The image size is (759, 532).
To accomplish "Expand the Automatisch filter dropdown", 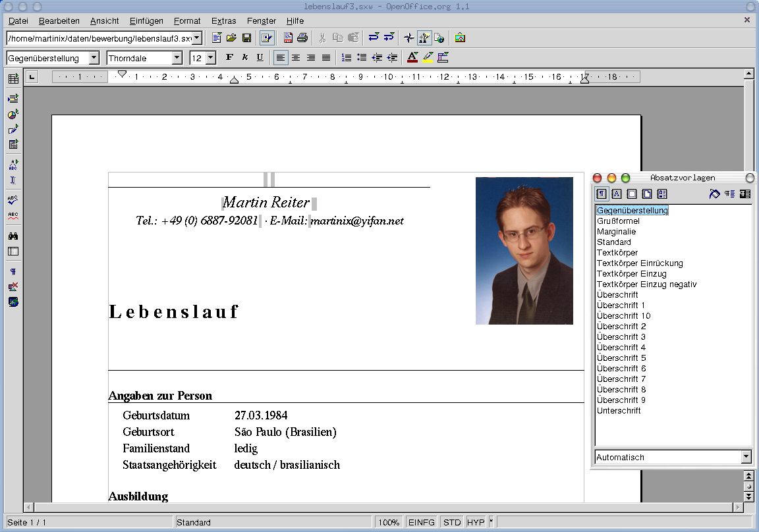I will [746, 457].
